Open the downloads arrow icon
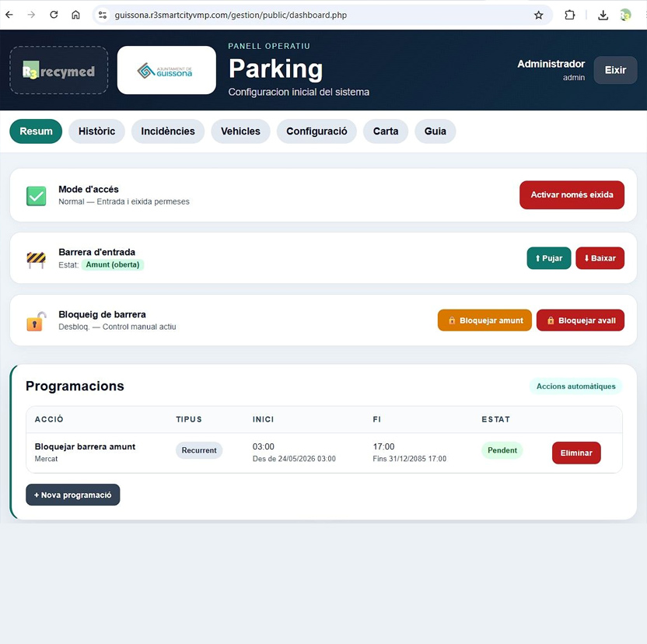 point(603,16)
